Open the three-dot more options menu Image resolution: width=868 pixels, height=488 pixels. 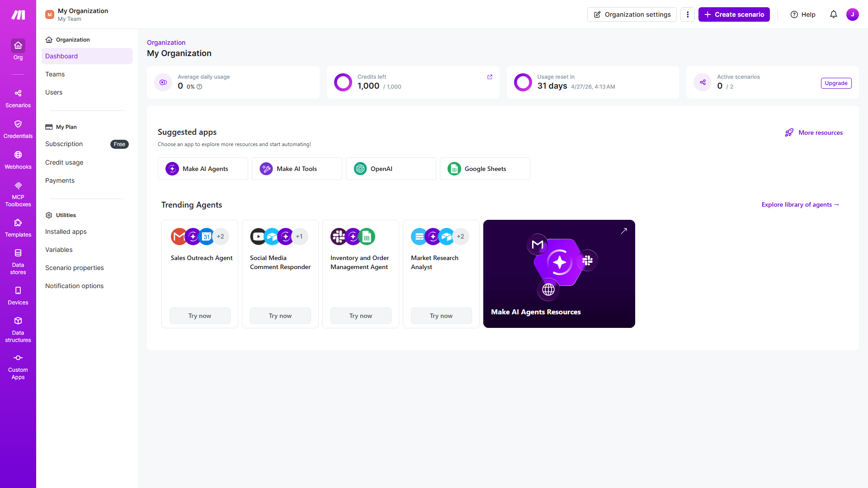pyautogui.click(x=688, y=14)
